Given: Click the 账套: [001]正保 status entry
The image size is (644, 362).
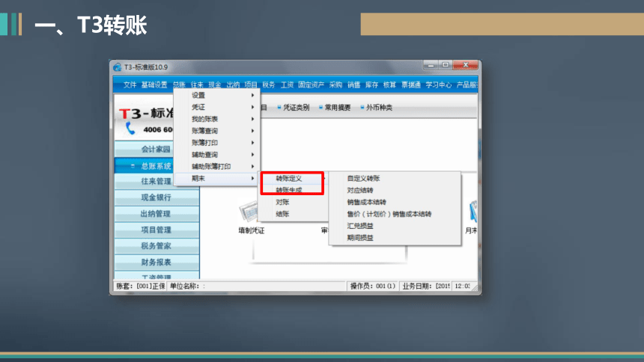Looking at the screenshot, I should click(x=140, y=286).
